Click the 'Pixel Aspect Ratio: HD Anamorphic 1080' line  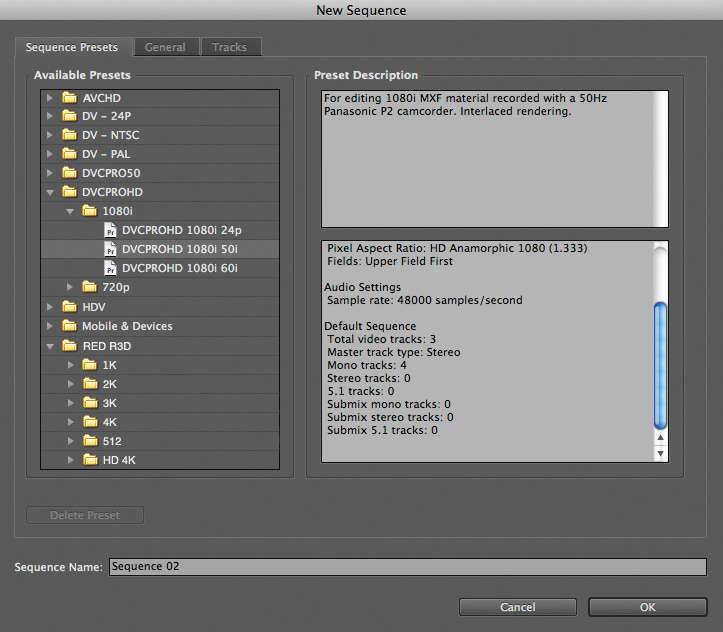[x=457, y=248]
